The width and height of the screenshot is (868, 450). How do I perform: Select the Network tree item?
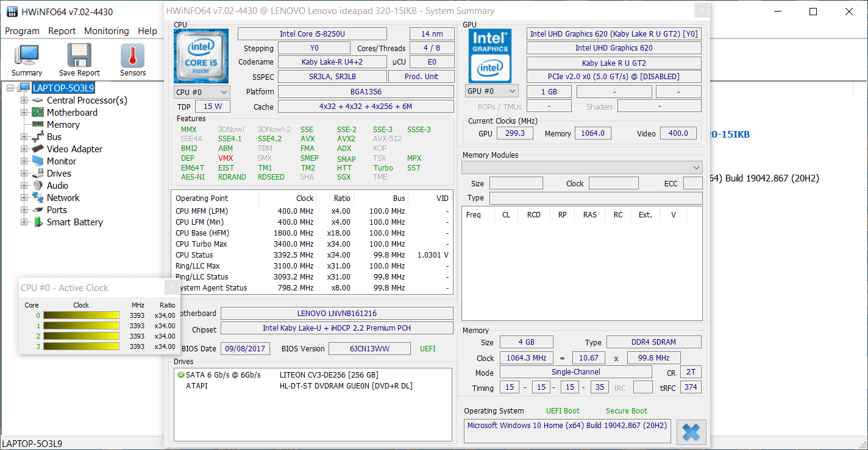[63, 198]
